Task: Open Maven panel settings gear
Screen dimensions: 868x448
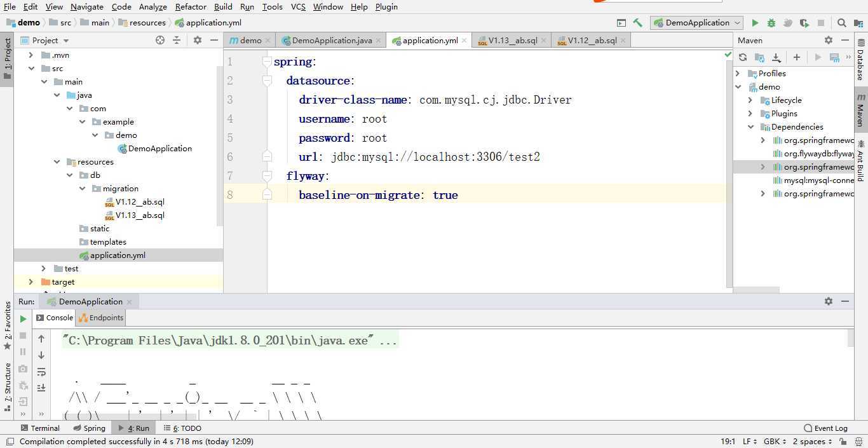Action: (x=829, y=40)
